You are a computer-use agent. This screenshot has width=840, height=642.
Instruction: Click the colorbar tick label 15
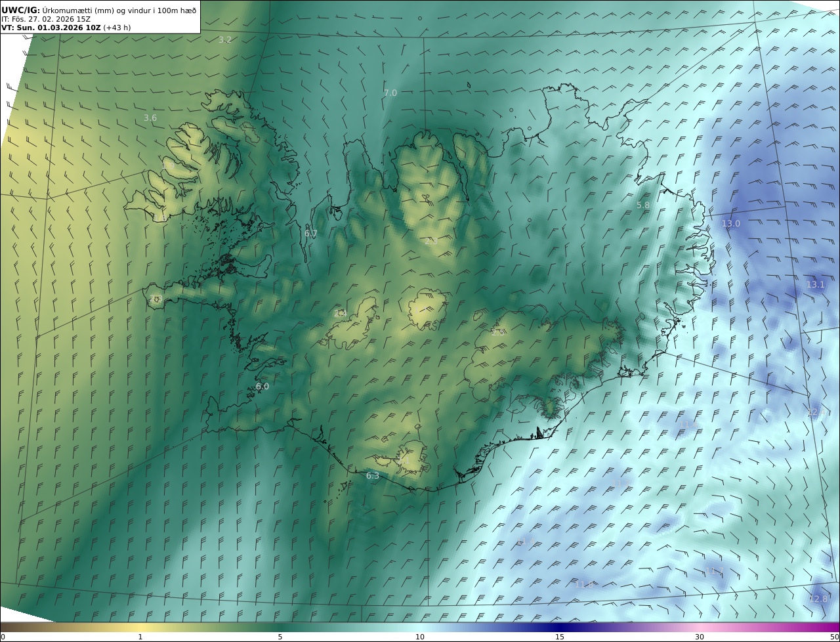click(560, 637)
